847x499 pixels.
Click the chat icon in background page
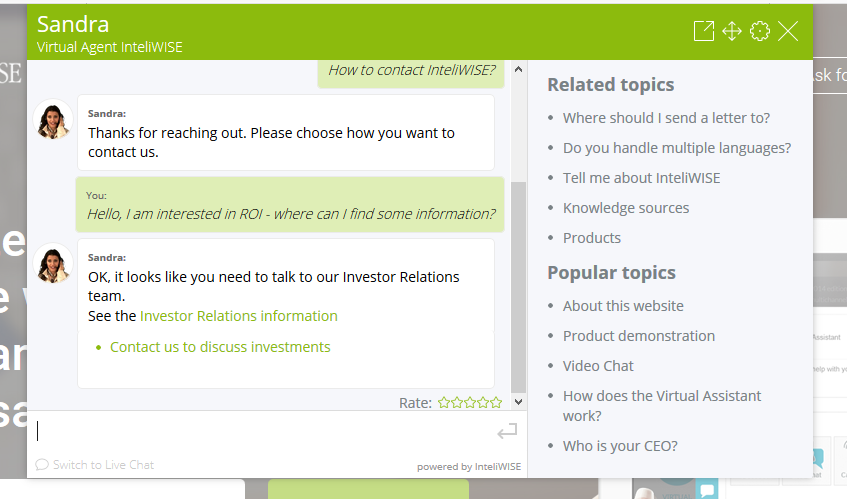(x=707, y=489)
